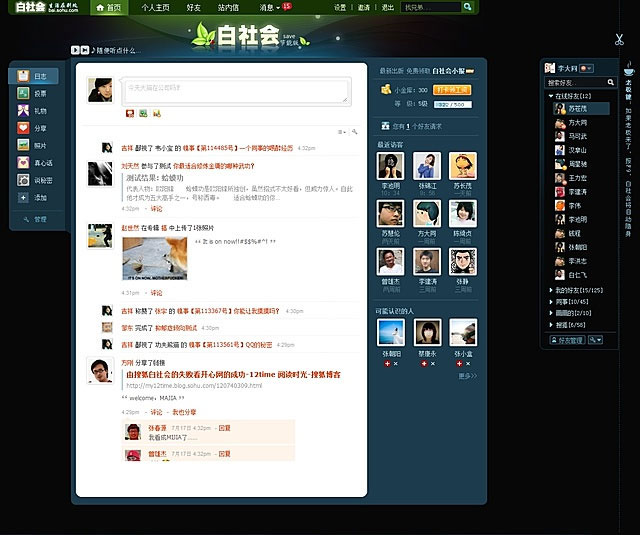
Task: Click the 打卡领工资 orange button
Action: click(452, 90)
